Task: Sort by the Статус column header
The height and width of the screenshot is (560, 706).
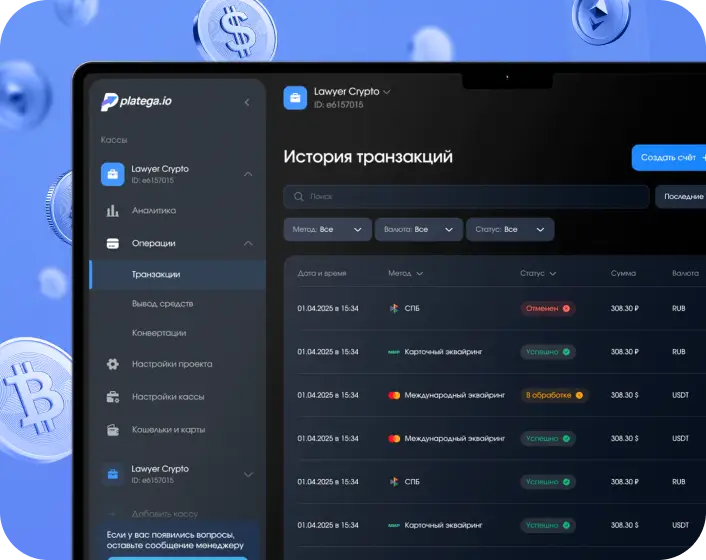Action: [538, 273]
